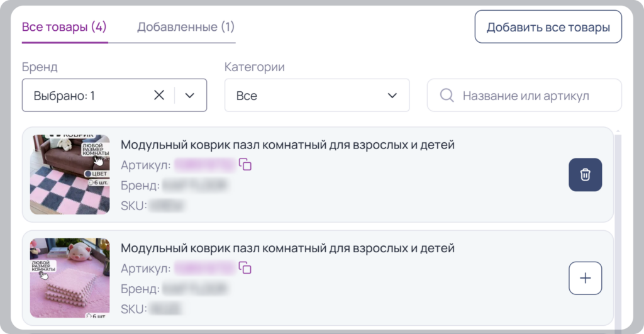
Task: Open the Категории dropdown showing Все
Action: 317,96
